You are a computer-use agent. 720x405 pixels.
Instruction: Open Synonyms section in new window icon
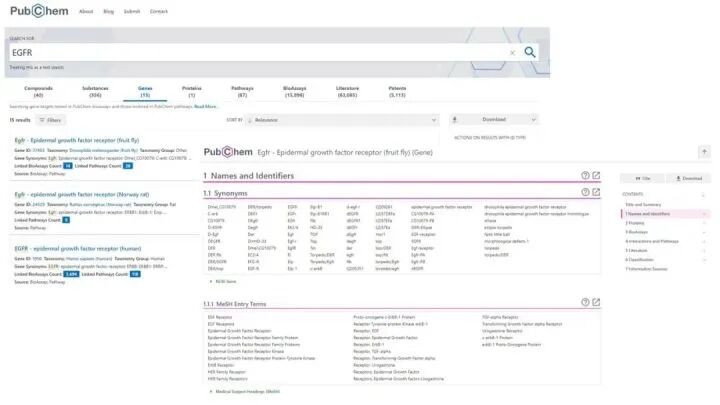(x=596, y=192)
